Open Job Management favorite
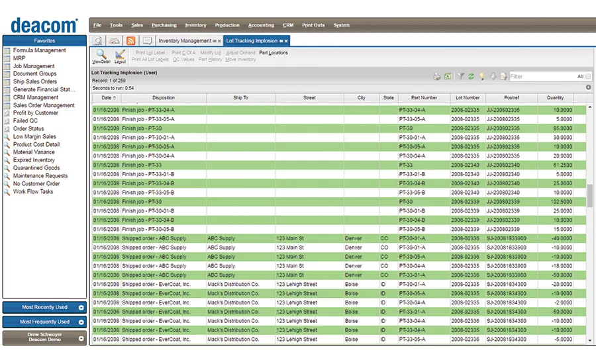This screenshot has height=364, width=596. click(34, 66)
